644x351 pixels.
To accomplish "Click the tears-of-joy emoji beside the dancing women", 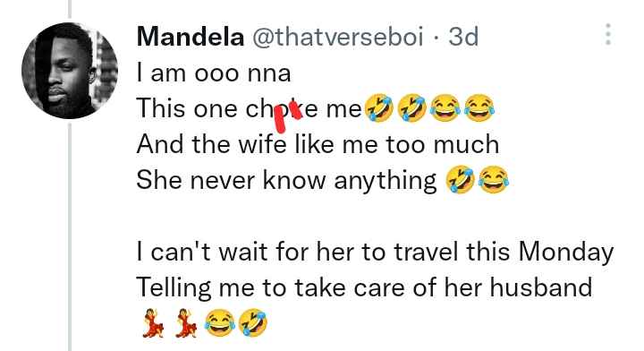I will click(x=220, y=322).
